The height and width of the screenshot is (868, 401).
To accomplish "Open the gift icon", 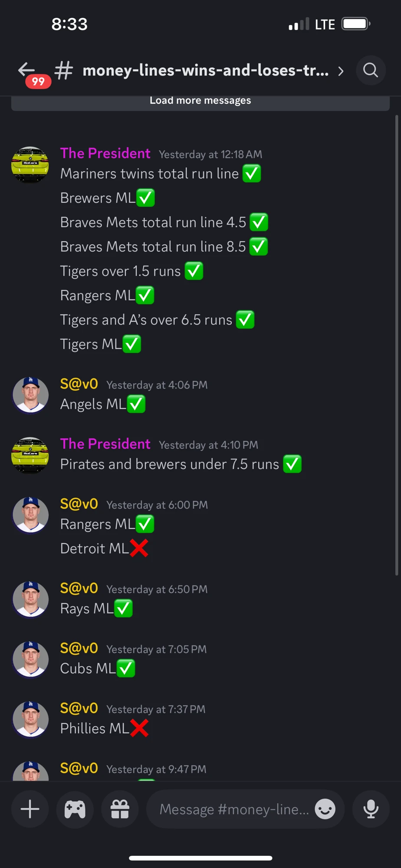I will (120, 809).
